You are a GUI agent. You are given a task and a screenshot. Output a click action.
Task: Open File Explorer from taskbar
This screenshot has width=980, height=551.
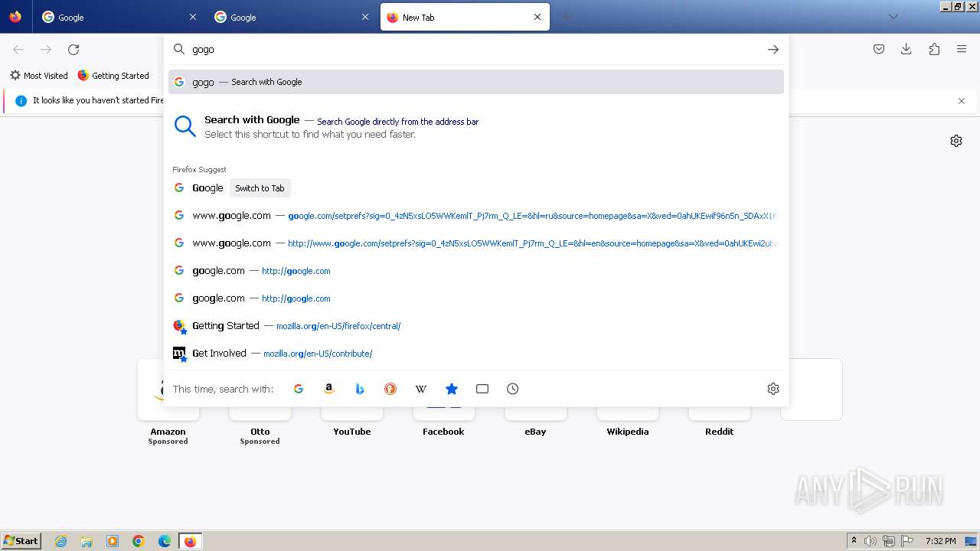point(87,541)
